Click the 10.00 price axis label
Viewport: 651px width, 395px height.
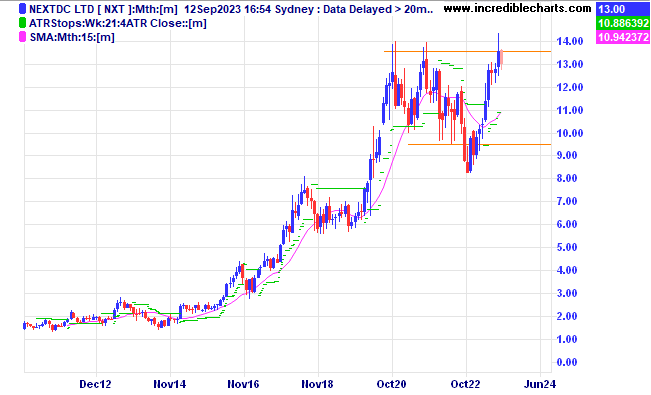(570, 133)
